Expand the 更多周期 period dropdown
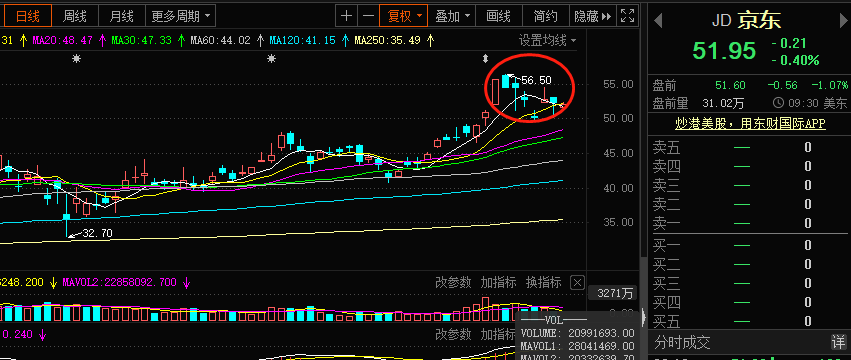This screenshot has width=851, height=360. tap(181, 16)
